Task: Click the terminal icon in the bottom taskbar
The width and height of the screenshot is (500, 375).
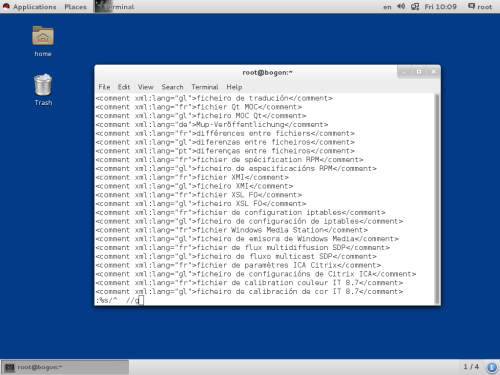Action: click(10, 367)
